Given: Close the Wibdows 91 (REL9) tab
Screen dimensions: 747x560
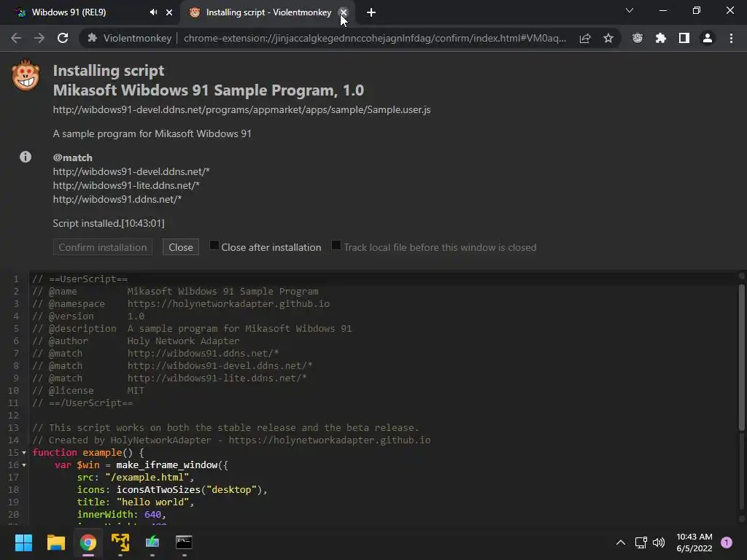Looking at the screenshot, I should click(169, 12).
